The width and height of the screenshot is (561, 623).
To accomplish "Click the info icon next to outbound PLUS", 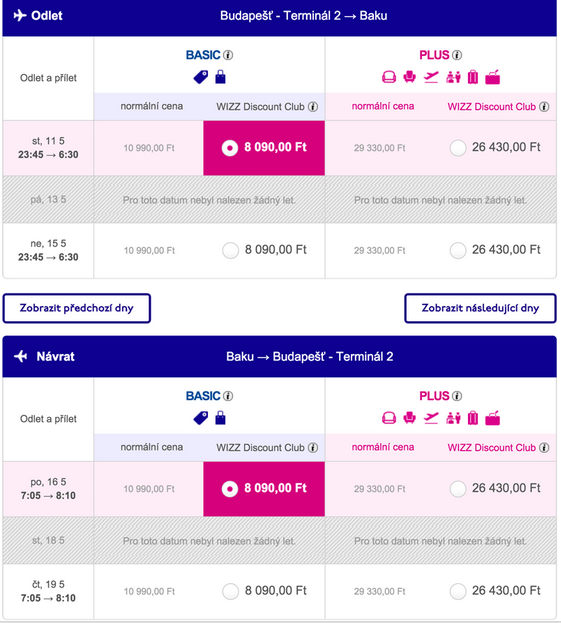I will [x=457, y=55].
